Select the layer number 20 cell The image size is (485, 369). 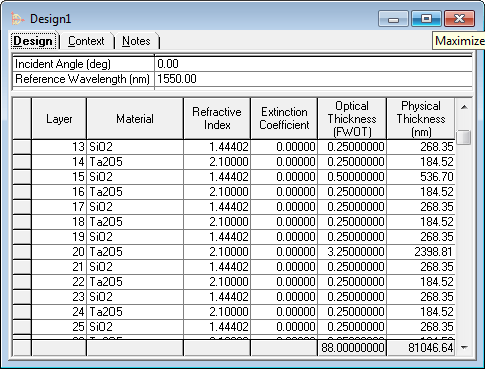point(59,252)
